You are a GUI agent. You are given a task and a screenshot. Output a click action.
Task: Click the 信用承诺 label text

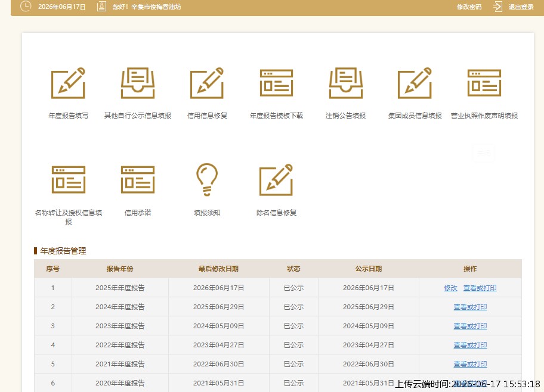pos(138,213)
